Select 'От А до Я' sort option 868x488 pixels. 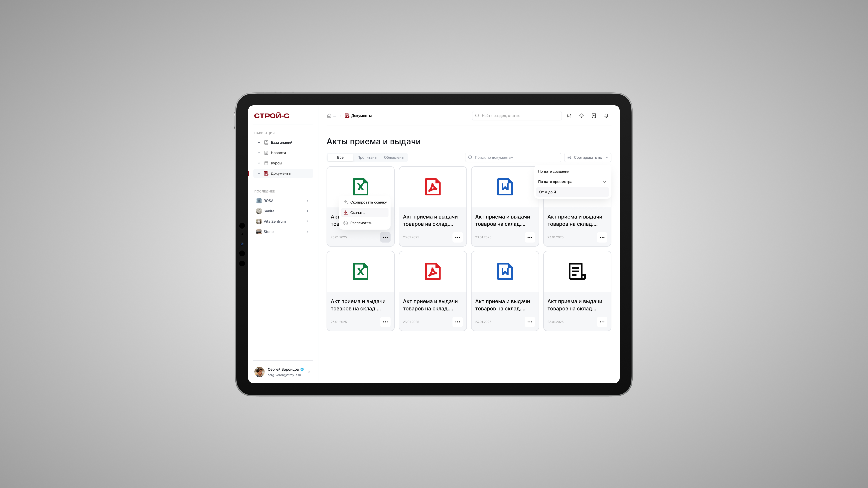(547, 192)
